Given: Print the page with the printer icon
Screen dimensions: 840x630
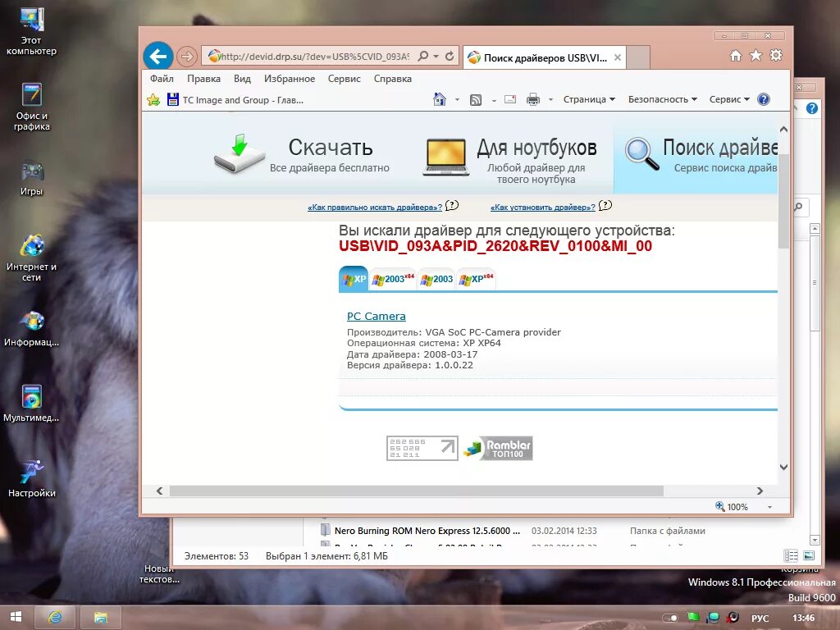Looking at the screenshot, I should [x=533, y=99].
